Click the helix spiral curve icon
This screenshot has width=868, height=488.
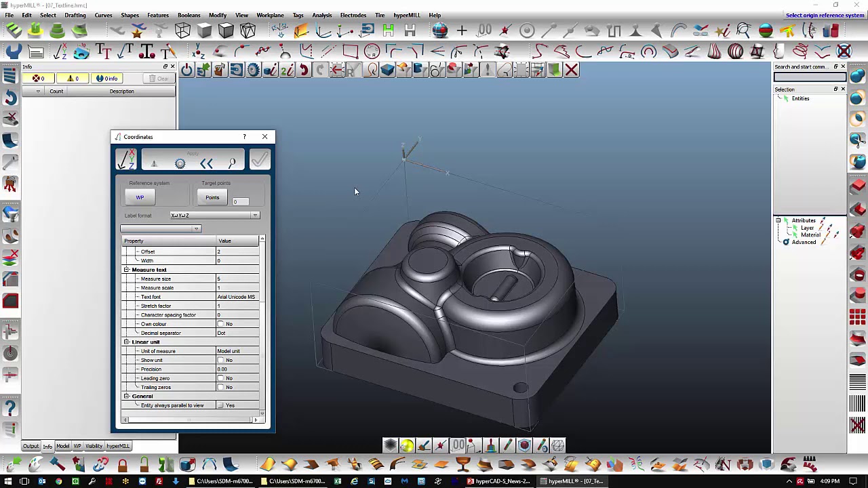tap(800, 52)
